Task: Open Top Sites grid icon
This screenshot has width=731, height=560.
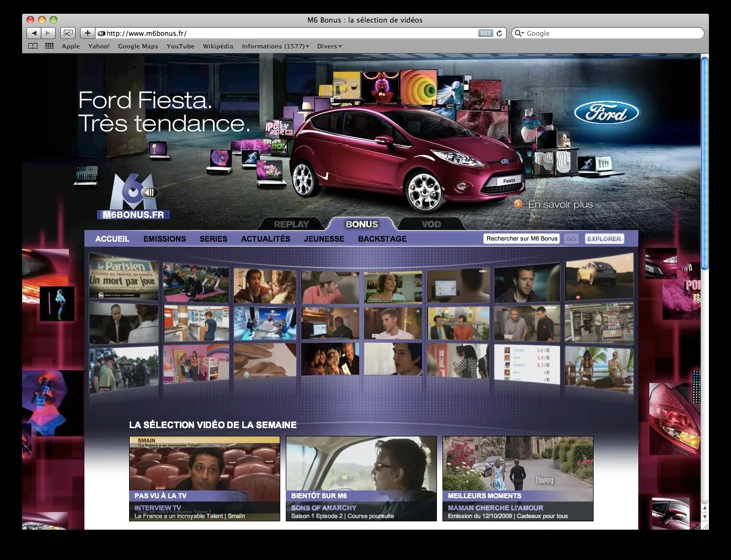Action: [49, 46]
